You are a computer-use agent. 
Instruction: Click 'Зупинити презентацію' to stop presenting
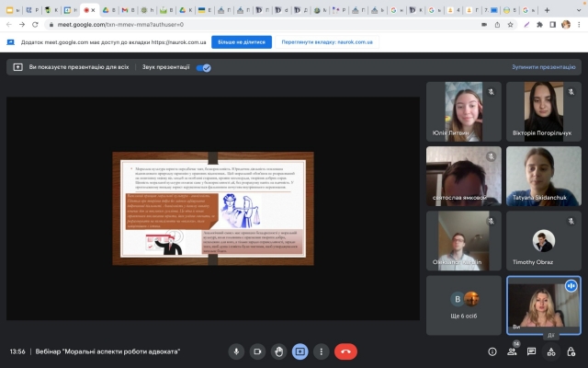[x=543, y=67]
